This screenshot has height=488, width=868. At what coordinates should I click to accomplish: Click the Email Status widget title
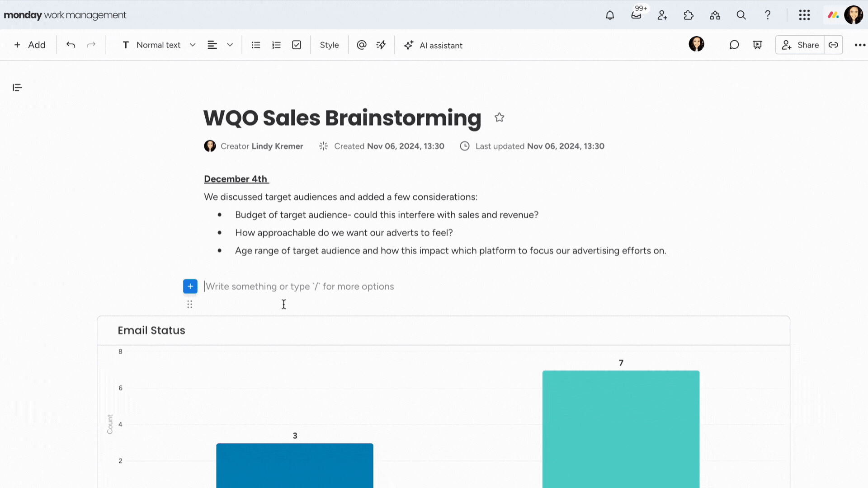coord(151,330)
